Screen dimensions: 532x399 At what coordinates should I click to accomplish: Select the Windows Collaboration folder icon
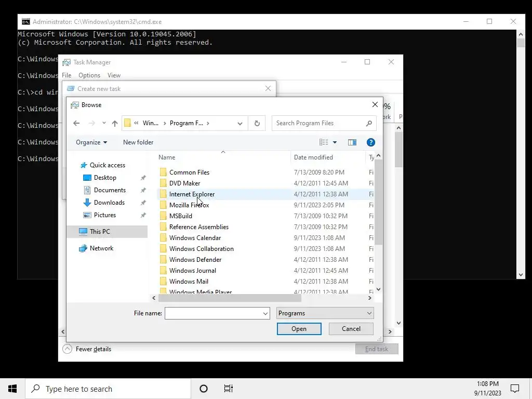(163, 249)
